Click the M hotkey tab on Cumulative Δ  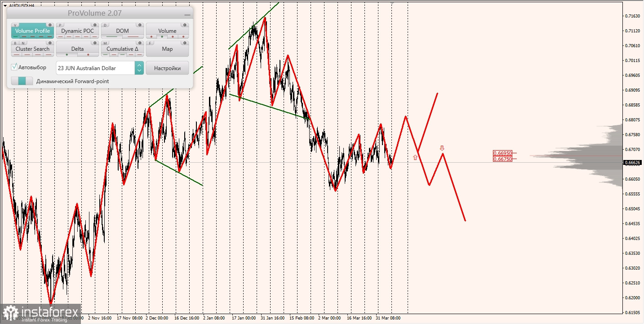(105, 43)
